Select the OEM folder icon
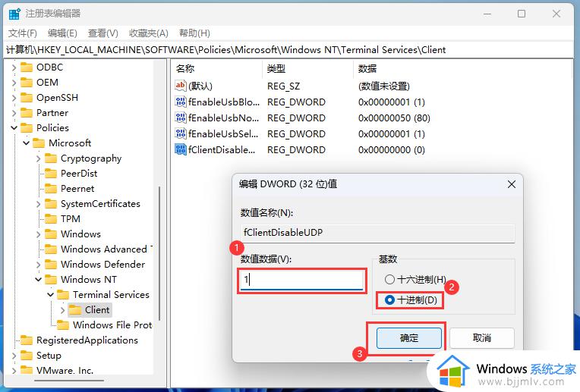580x392 pixels. click(x=27, y=83)
